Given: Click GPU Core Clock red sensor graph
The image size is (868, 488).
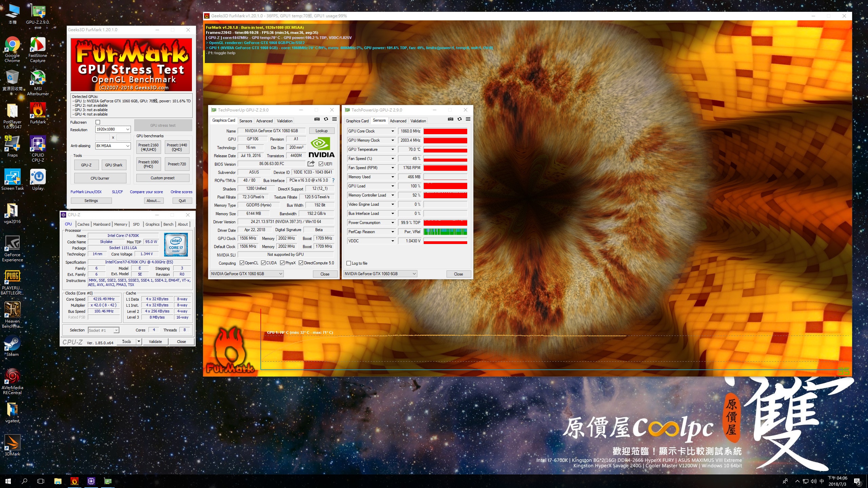Looking at the screenshot, I should pos(445,131).
